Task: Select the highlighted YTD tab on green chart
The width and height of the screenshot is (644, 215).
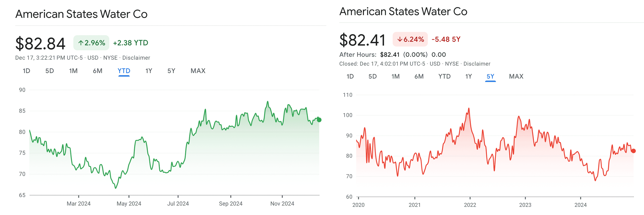Action: 124,71
